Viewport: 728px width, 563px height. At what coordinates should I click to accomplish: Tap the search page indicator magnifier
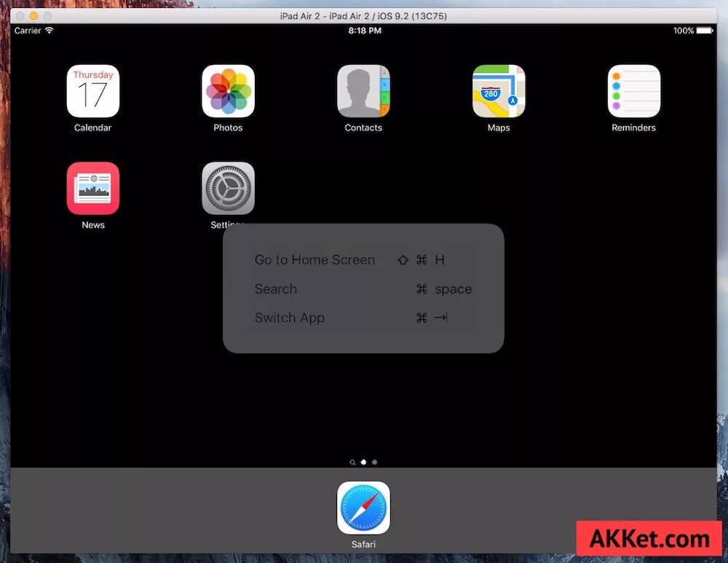tap(352, 462)
